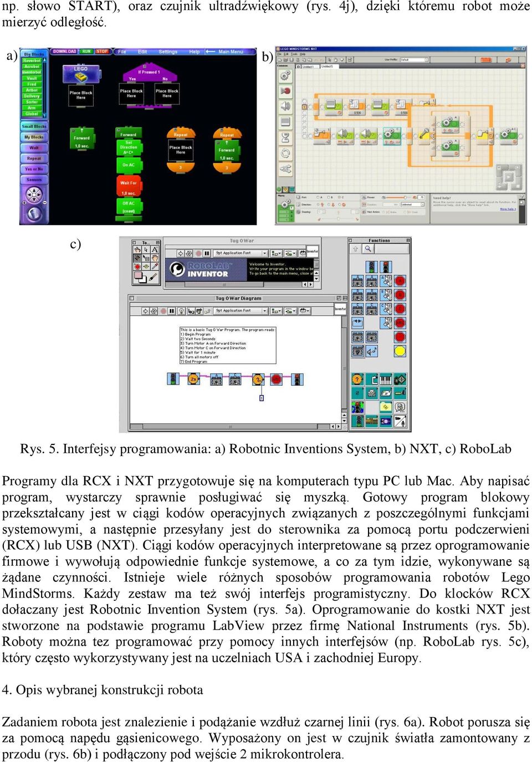Click the run arrow in Tug O War Diagram toolbar

coord(146,311)
